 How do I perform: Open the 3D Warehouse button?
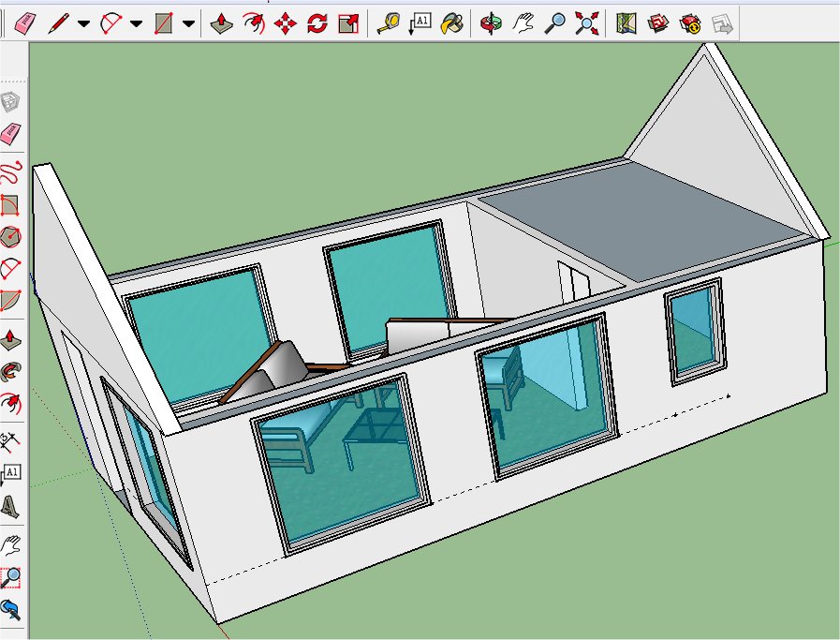[x=658, y=24]
